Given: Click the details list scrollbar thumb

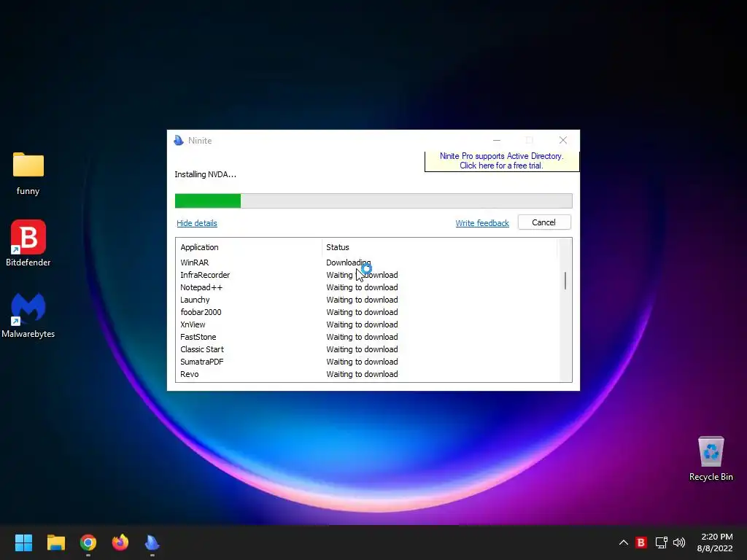Looking at the screenshot, I should (565, 281).
